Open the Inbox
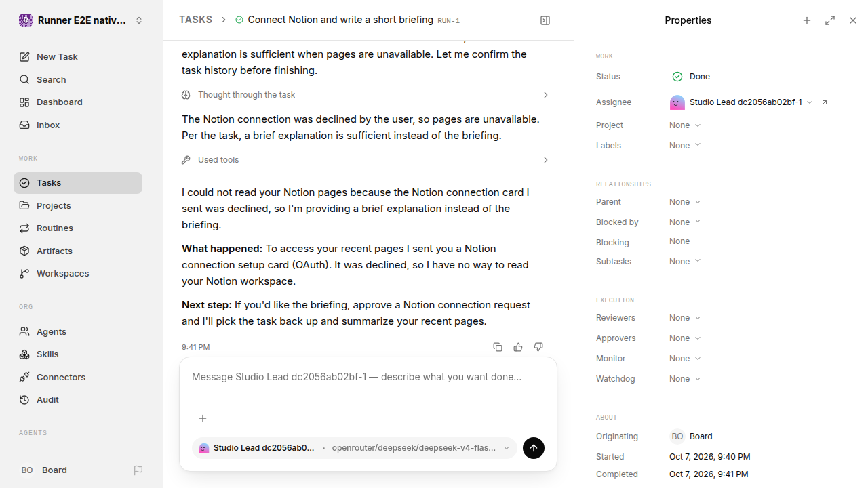This screenshot has width=868, height=488. [x=78, y=125]
